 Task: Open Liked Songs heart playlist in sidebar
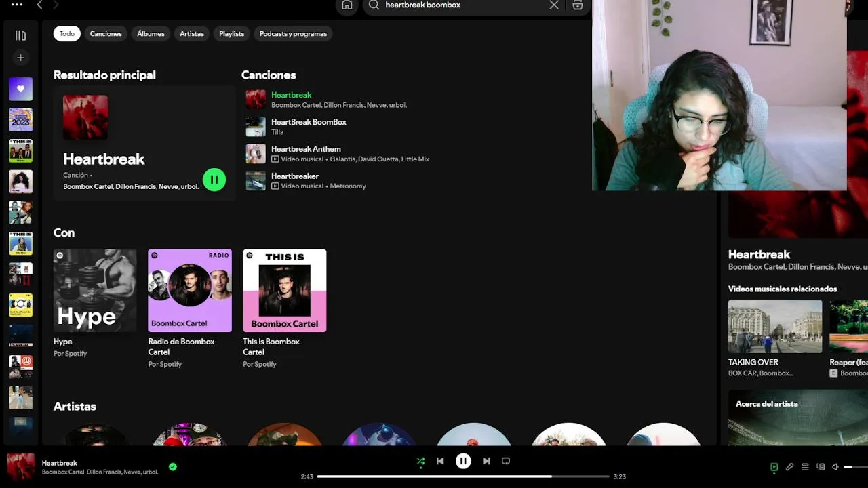(20, 89)
